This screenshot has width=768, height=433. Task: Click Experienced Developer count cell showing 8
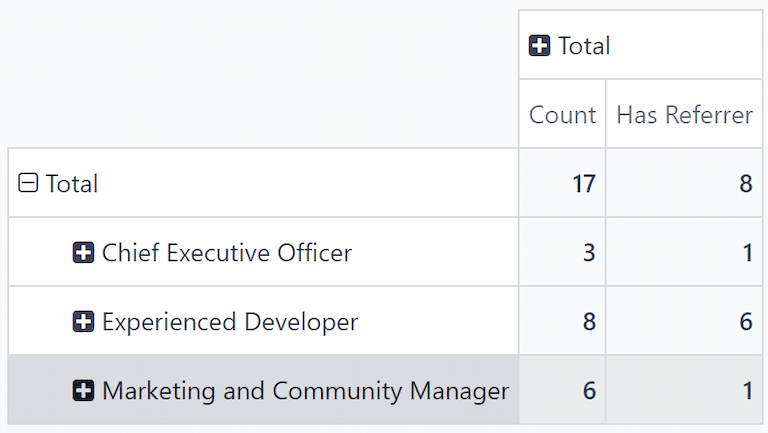[562, 322]
